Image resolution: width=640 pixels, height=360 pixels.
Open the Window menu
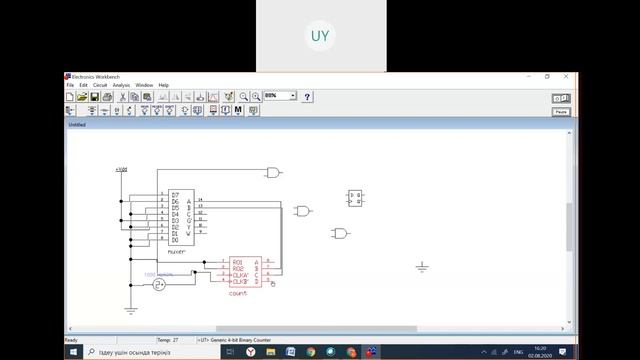pos(144,85)
